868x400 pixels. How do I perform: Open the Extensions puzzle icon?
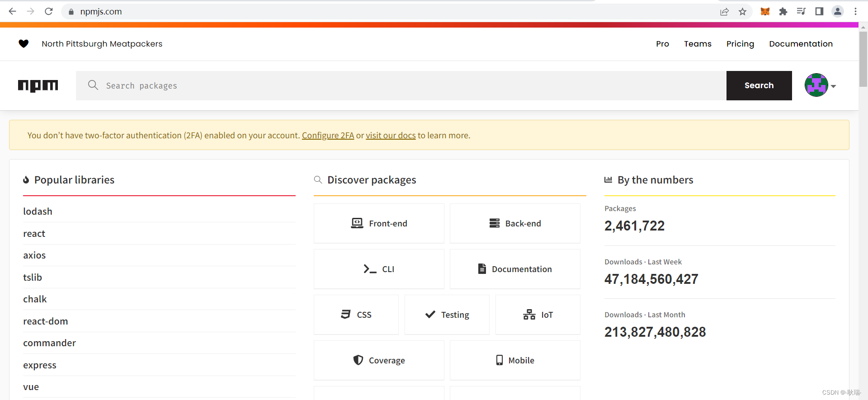[783, 12]
